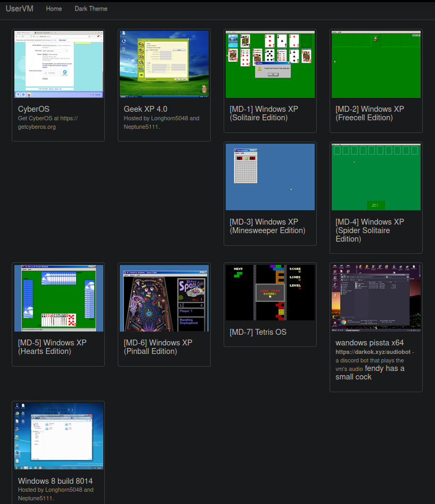Click the Geek XP 4.0 title
This screenshot has width=435, height=504.
tap(145, 109)
